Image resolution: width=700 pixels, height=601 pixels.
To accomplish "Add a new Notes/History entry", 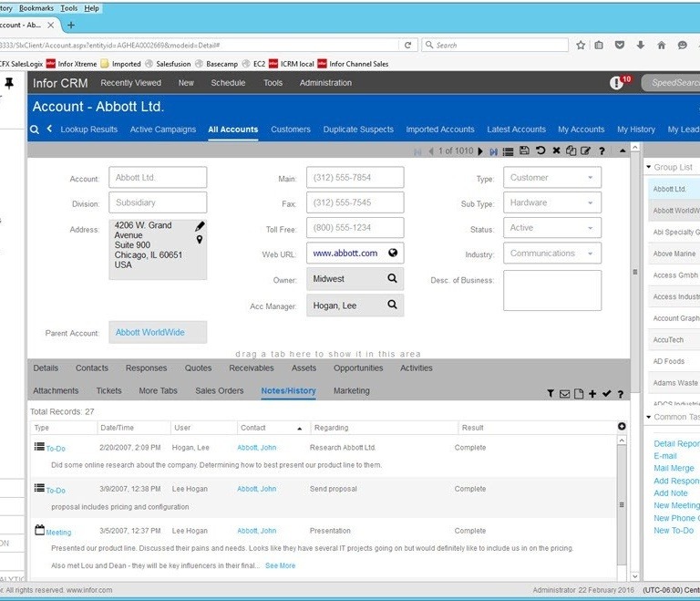I will click(592, 394).
